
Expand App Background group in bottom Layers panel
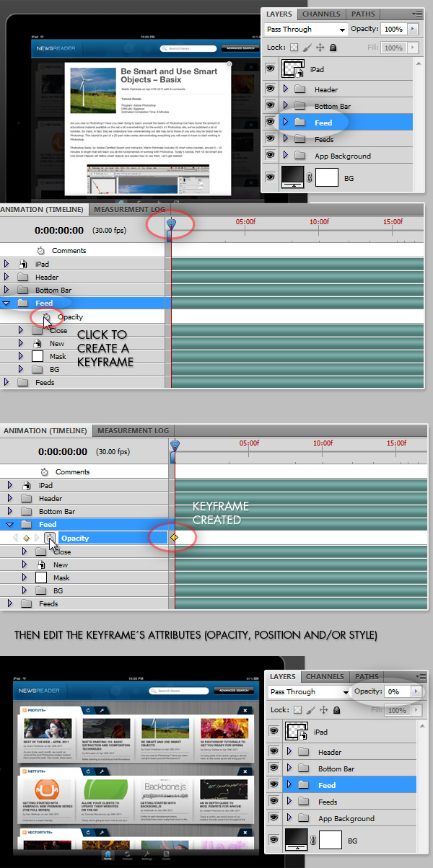pyautogui.click(x=289, y=818)
